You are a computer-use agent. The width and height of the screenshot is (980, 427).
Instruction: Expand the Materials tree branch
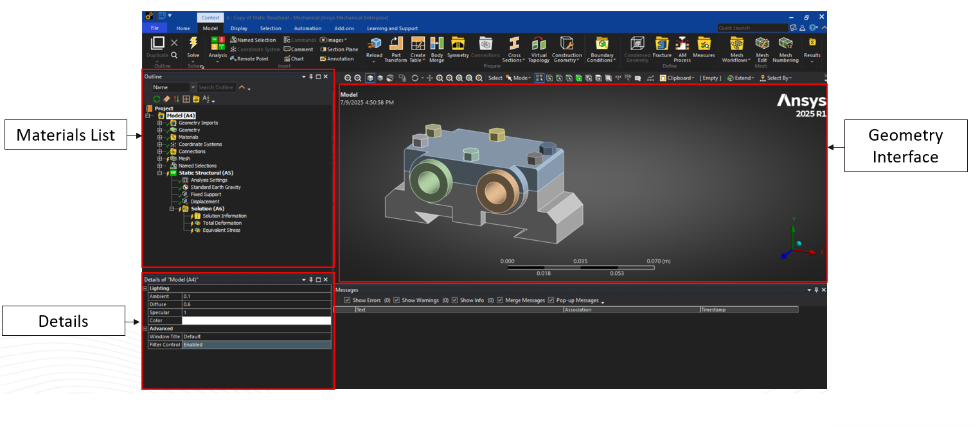(x=161, y=137)
